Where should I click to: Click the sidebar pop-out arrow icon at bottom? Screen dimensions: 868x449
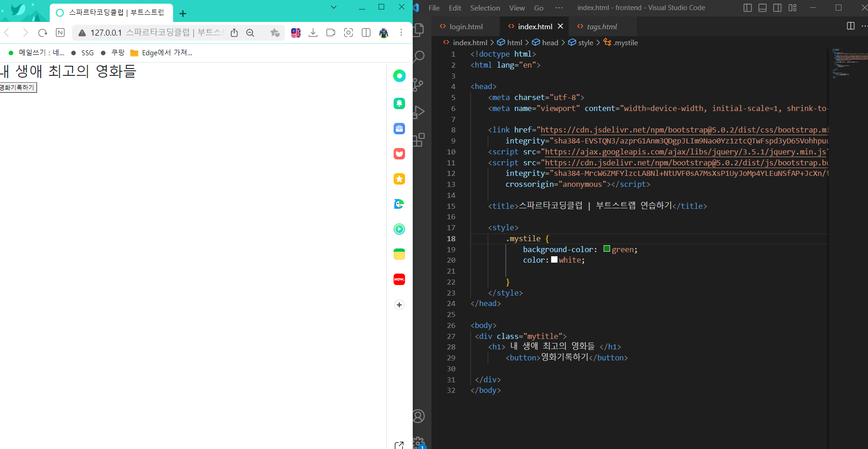click(x=399, y=445)
